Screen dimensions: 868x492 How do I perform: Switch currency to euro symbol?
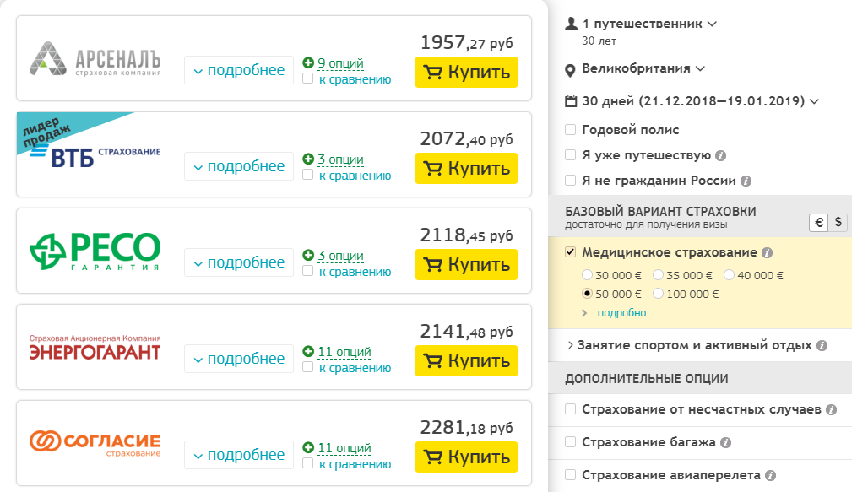(x=819, y=223)
